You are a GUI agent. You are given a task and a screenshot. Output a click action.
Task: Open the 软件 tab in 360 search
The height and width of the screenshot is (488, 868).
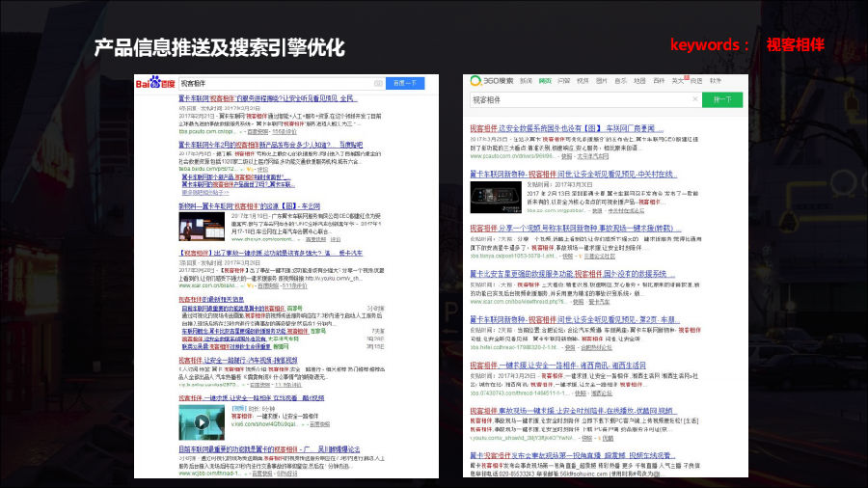(x=715, y=81)
